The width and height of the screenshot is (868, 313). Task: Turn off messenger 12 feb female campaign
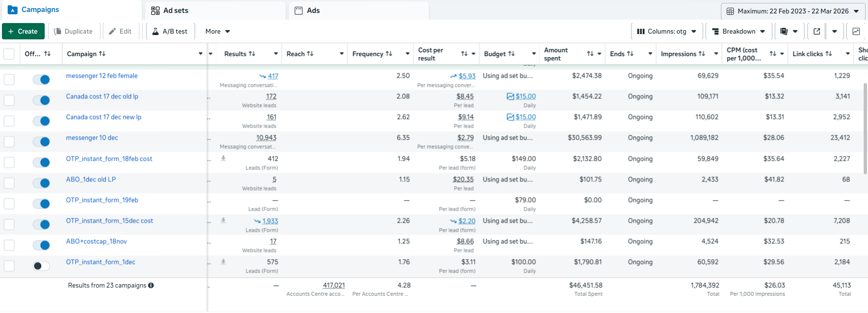pyautogui.click(x=41, y=80)
